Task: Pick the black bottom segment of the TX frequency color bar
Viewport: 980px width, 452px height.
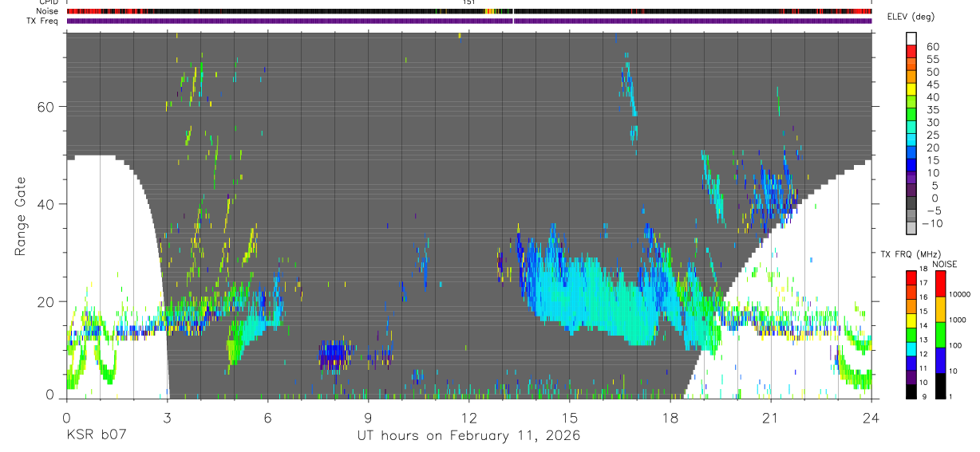Action: pos(911,391)
